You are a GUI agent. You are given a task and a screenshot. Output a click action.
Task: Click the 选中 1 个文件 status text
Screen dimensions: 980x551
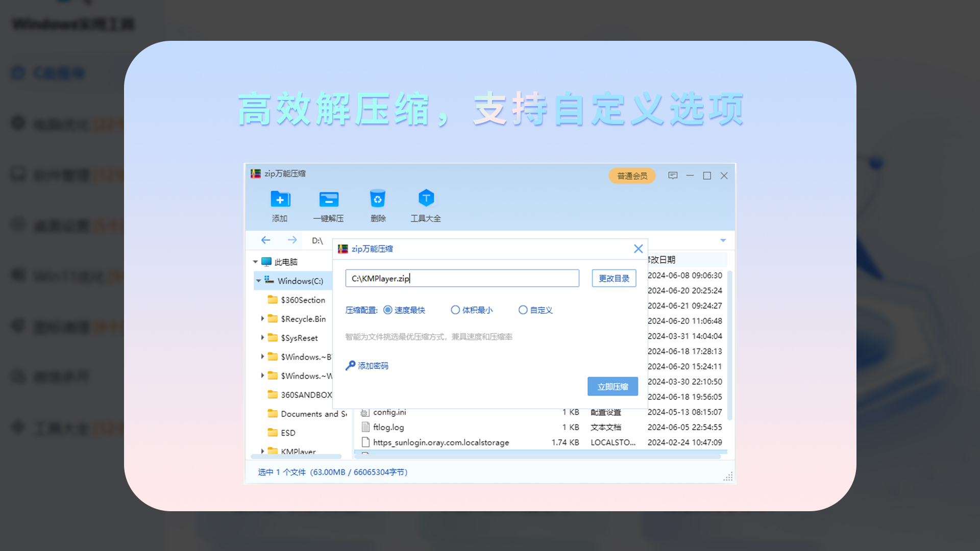tap(282, 472)
